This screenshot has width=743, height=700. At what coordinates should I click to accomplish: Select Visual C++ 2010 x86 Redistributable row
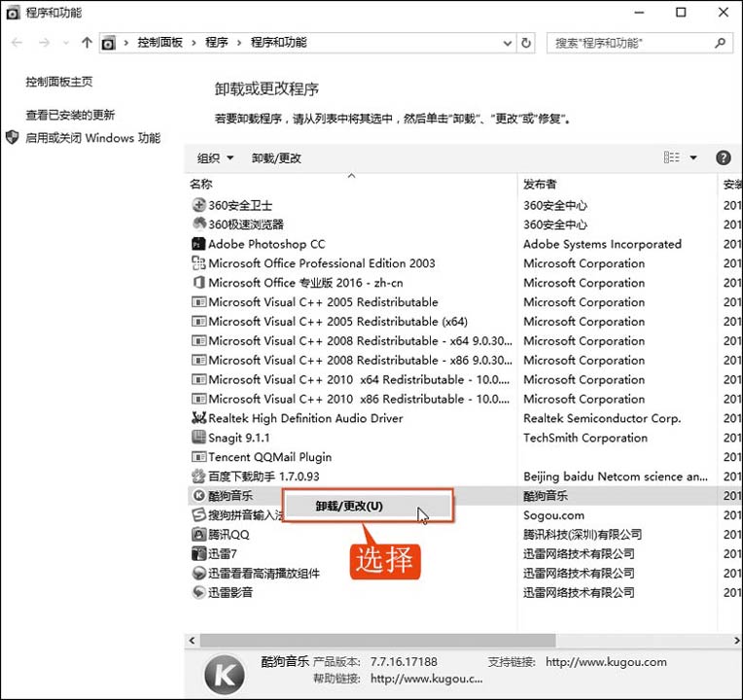(465, 399)
